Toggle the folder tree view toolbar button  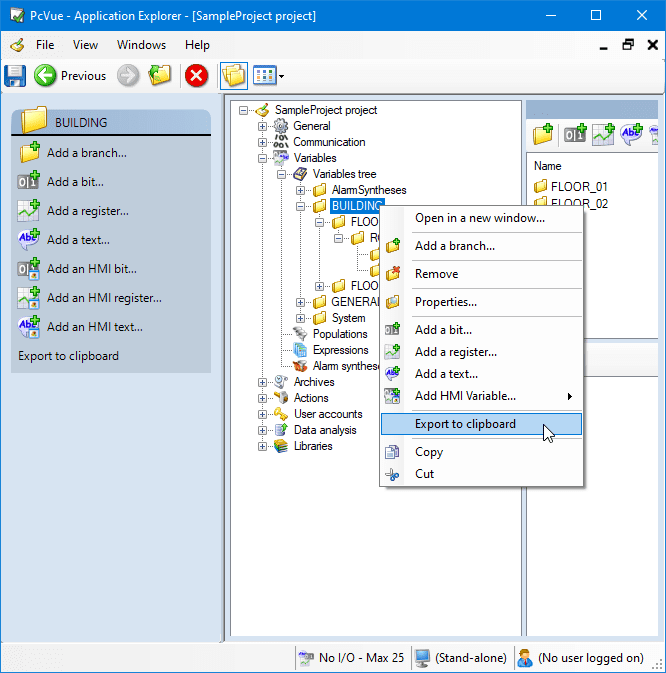233,75
